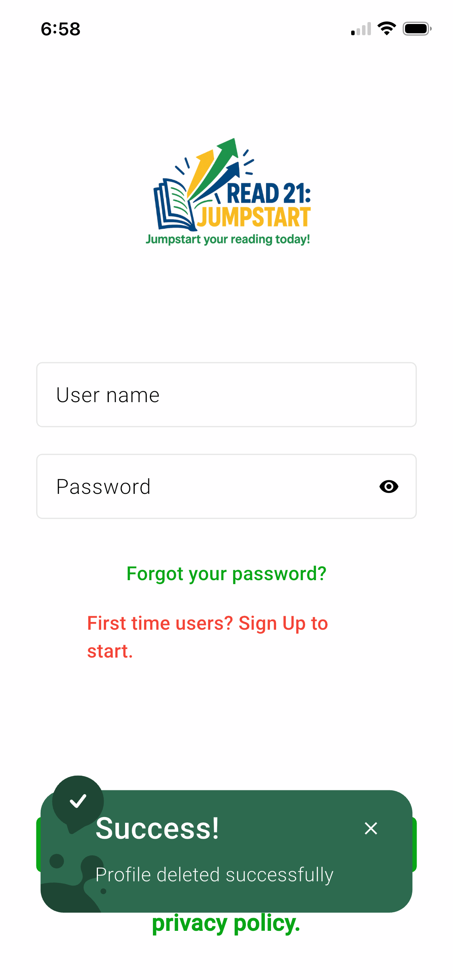Tap the JUMPSTART wordmark in the logo
The image size is (453, 980).
[x=254, y=217]
